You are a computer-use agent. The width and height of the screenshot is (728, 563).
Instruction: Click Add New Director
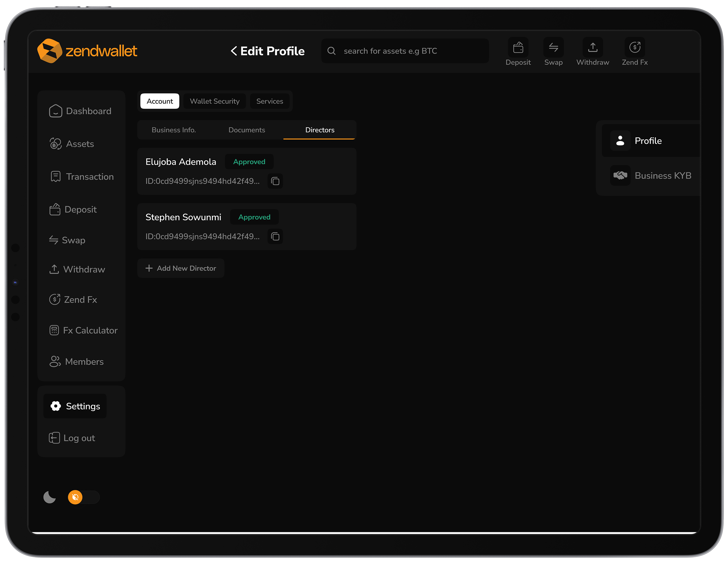coord(181,268)
